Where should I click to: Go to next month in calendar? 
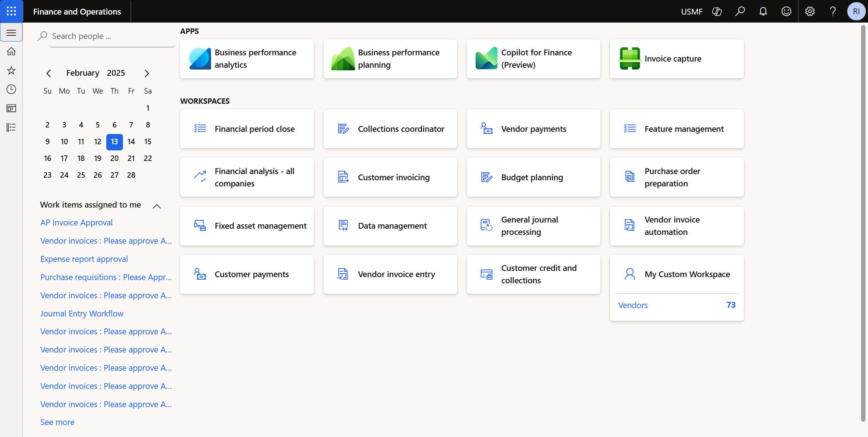pyautogui.click(x=147, y=73)
